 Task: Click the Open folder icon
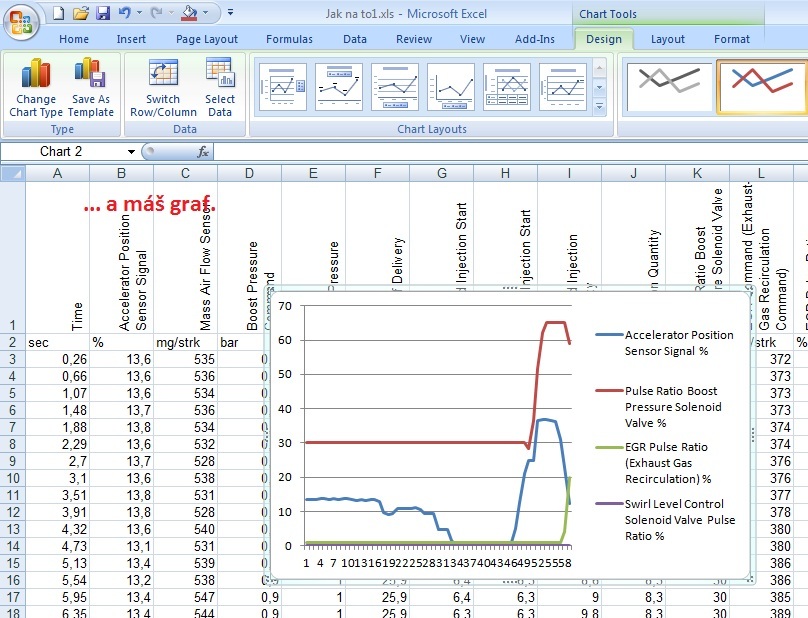tap(80, 13)
